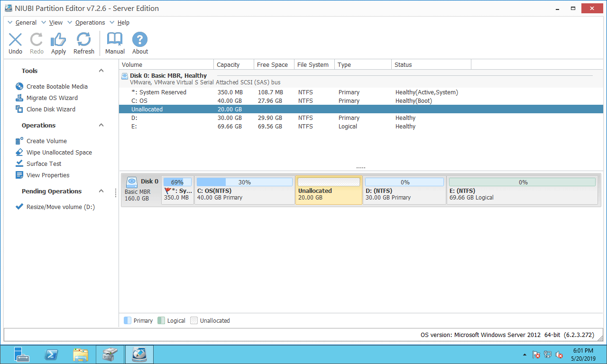Collapse the Tools section
The width and height of the screenshot is (607, 364).
101,71
